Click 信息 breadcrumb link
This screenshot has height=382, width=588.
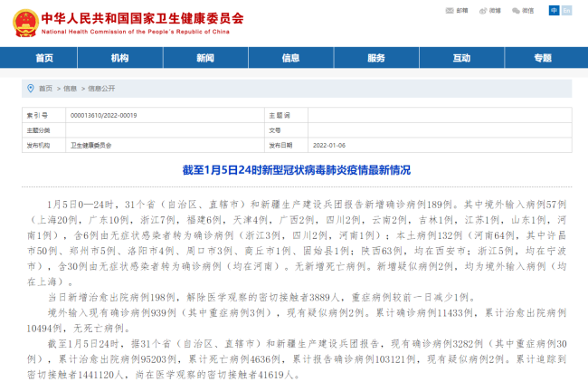pos(71,89)
